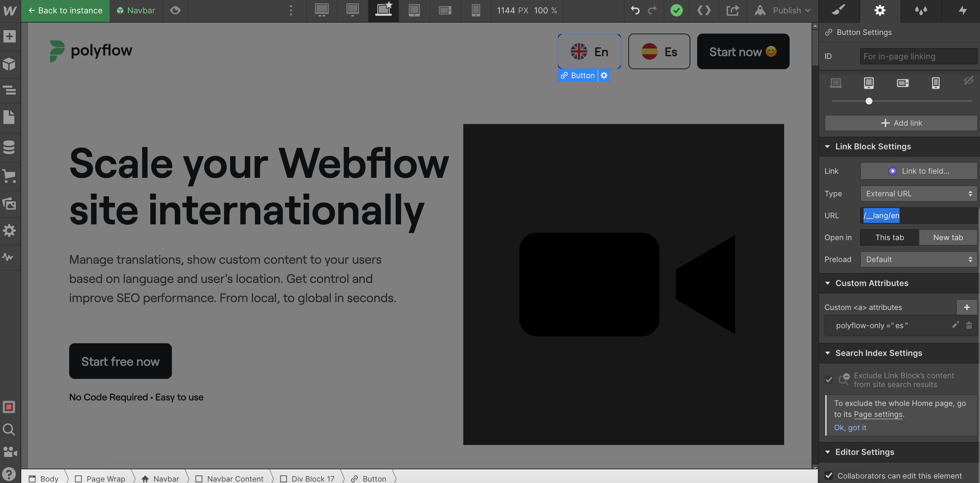Screen dimensions: 980x483
Task: Open the CMS Collections panel
Action: (x=10, y=147)
